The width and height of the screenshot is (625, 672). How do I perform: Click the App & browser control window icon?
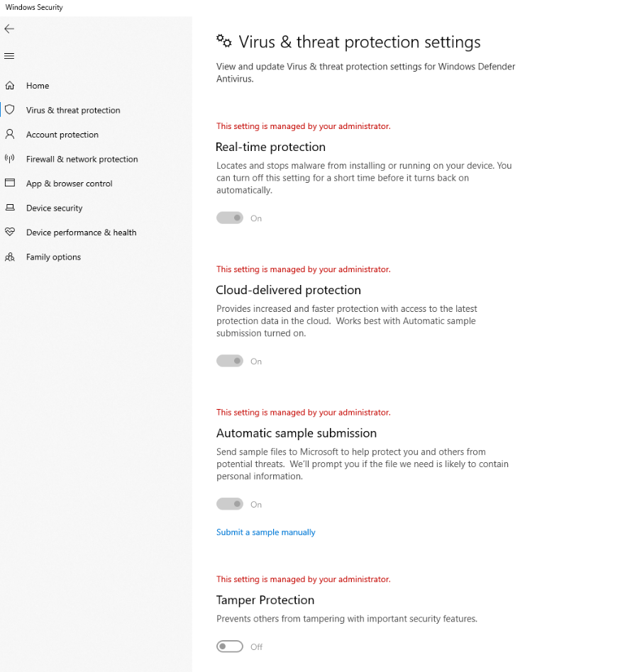pyautogui.click(x=10, y=183)
